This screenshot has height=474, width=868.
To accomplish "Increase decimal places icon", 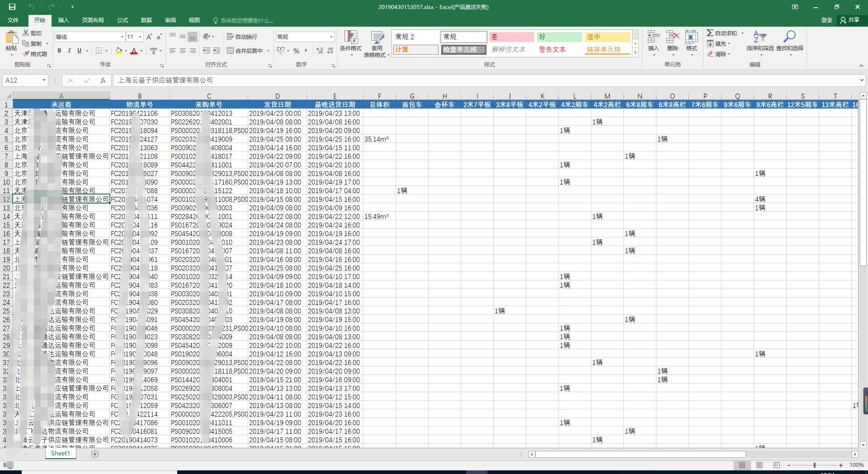I will (x=320, y=51).
